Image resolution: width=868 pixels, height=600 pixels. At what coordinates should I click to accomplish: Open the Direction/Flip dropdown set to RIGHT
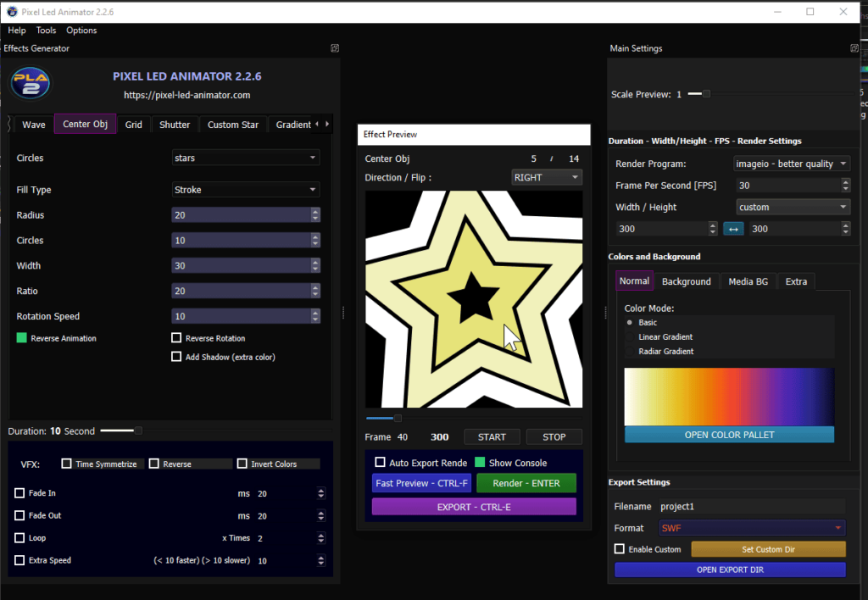(x=547, y=177)
